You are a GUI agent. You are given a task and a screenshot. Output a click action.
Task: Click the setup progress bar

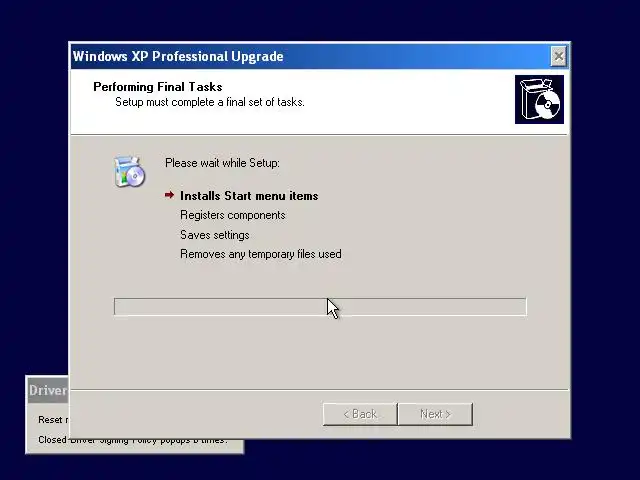click(x=320, y=307)
